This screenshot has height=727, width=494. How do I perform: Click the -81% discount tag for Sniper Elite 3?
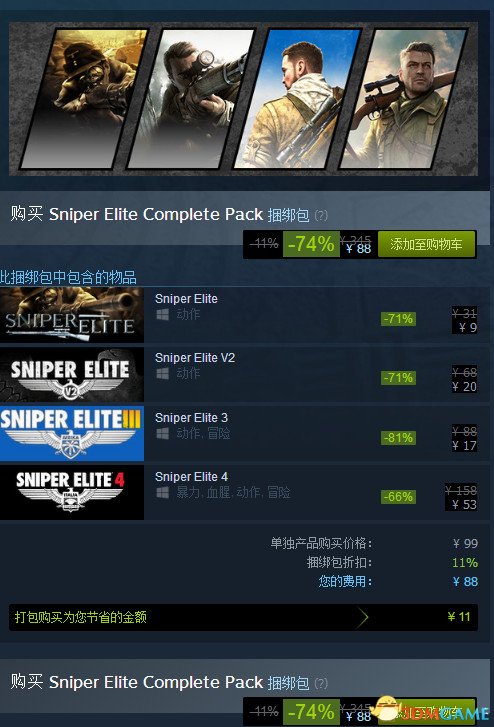[x=398, y=438]
